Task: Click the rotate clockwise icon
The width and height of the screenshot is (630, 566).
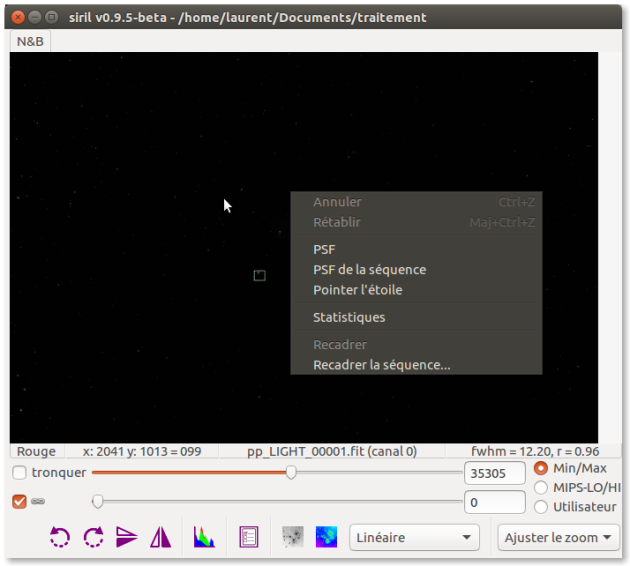Action: (x=93, y=538)
